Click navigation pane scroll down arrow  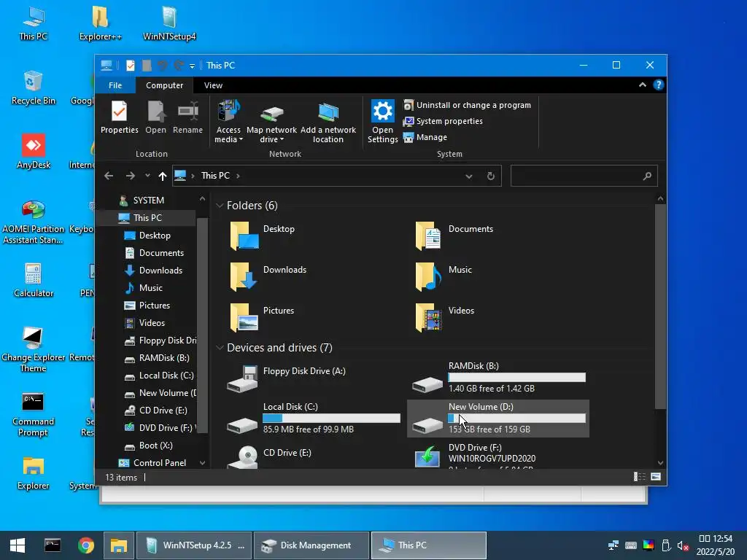[203, 463]
